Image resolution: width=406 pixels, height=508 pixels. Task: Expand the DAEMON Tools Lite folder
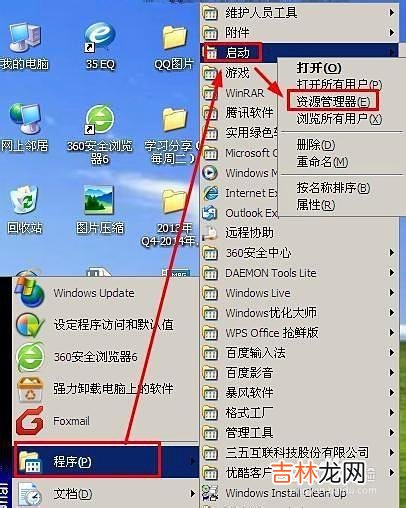[300, 273]
